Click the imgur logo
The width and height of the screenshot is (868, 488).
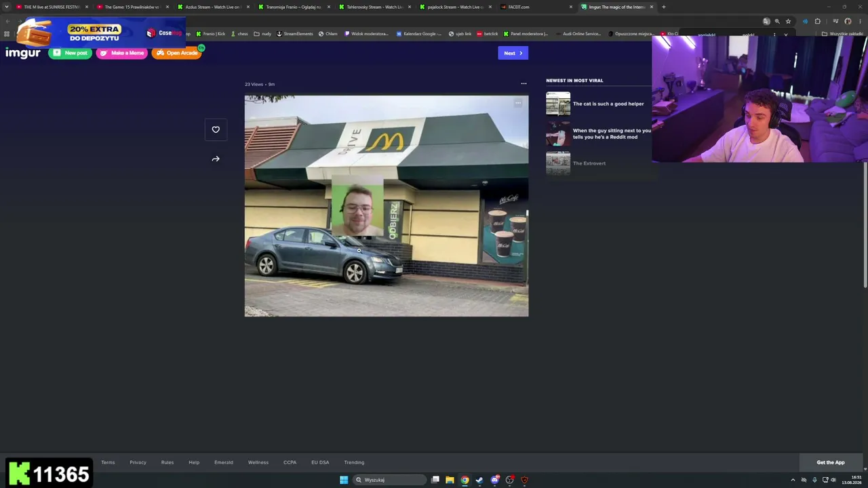(23, 53)
